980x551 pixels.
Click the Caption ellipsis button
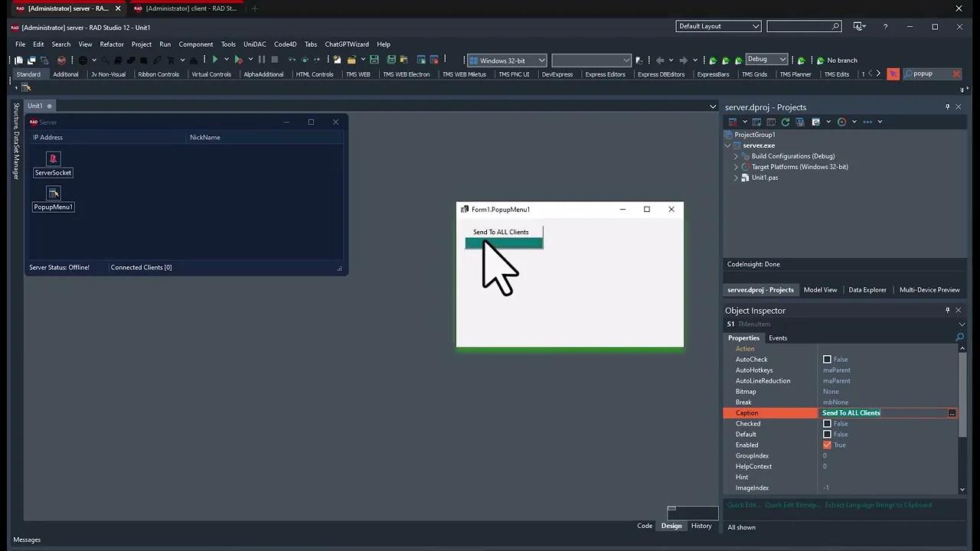[952, 413]
